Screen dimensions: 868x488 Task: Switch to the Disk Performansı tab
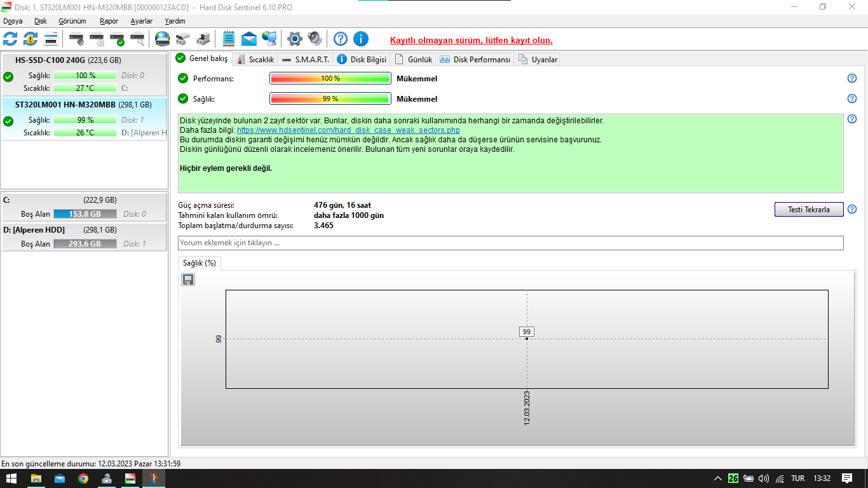coord(475,60)
